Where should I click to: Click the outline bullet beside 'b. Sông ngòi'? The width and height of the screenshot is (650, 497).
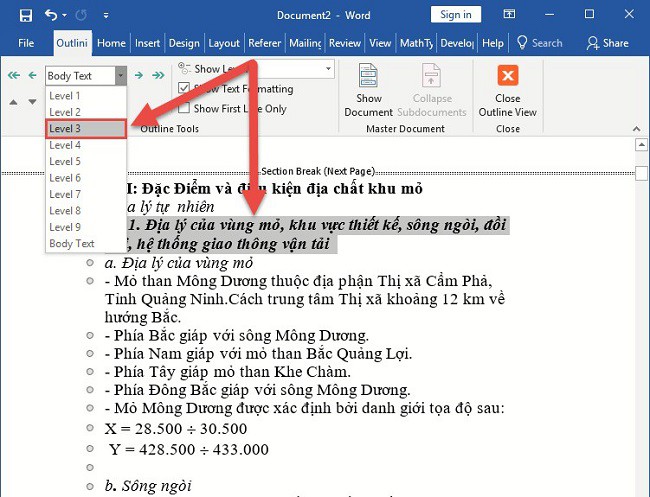pos(90,486)
